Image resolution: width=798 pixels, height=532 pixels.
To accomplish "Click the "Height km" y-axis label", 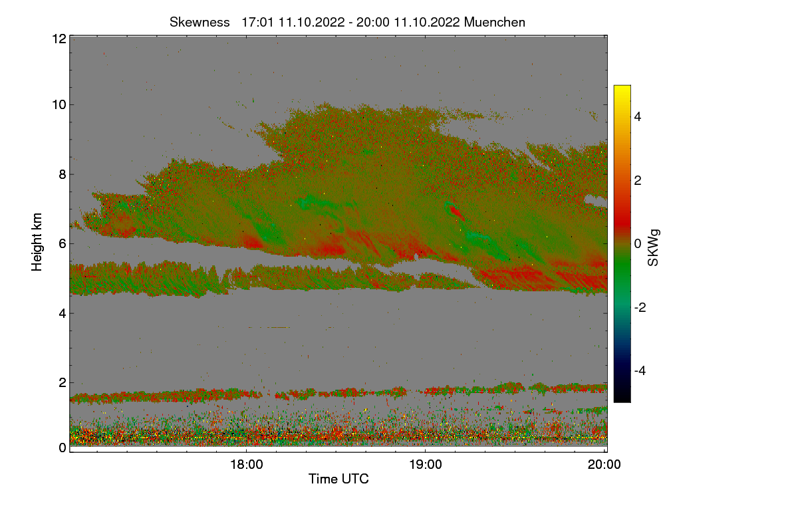I will coord(37,241).
